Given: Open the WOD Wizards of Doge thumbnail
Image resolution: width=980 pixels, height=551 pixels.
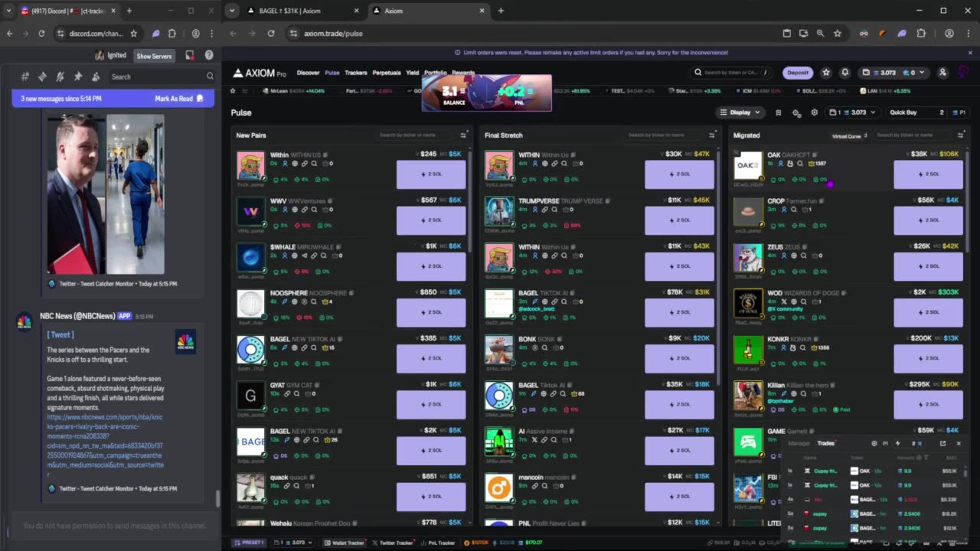Looking at the screenshot, I should (x=748, y=304).
